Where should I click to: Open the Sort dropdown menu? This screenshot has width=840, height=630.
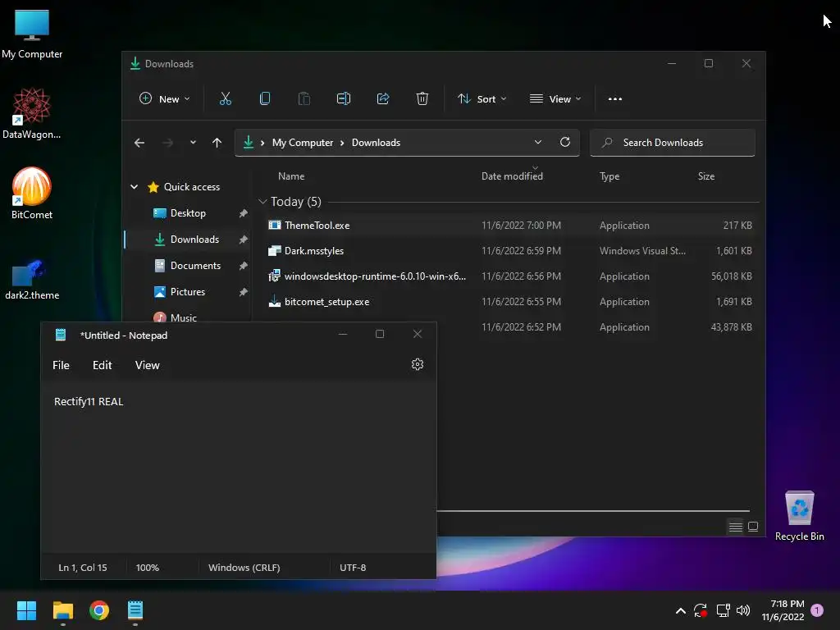482,98
